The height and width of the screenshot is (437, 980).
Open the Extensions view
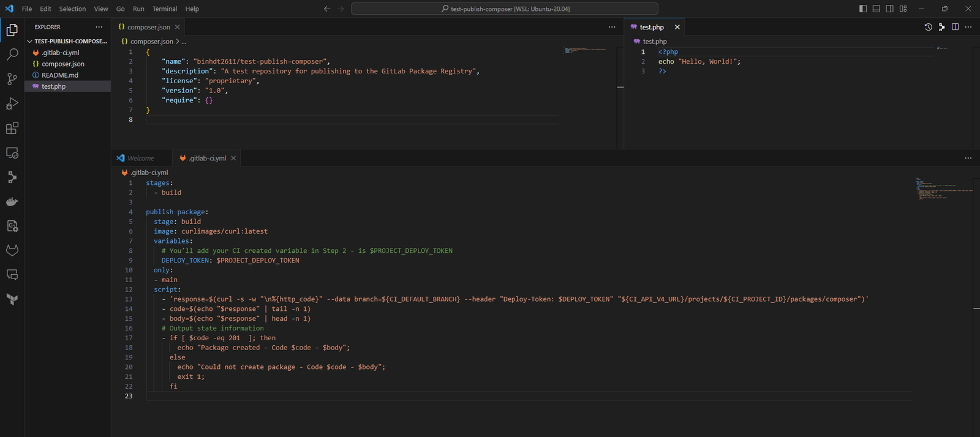pos(12,128)
